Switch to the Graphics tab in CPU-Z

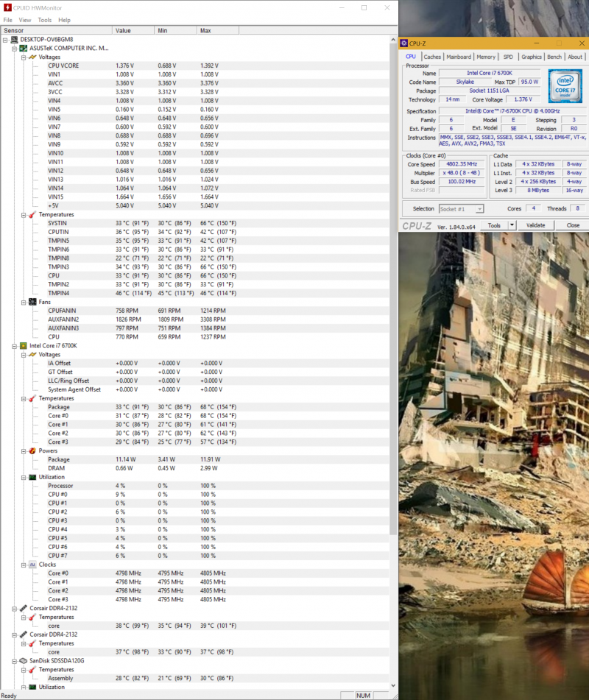click(x=532, y=57)
